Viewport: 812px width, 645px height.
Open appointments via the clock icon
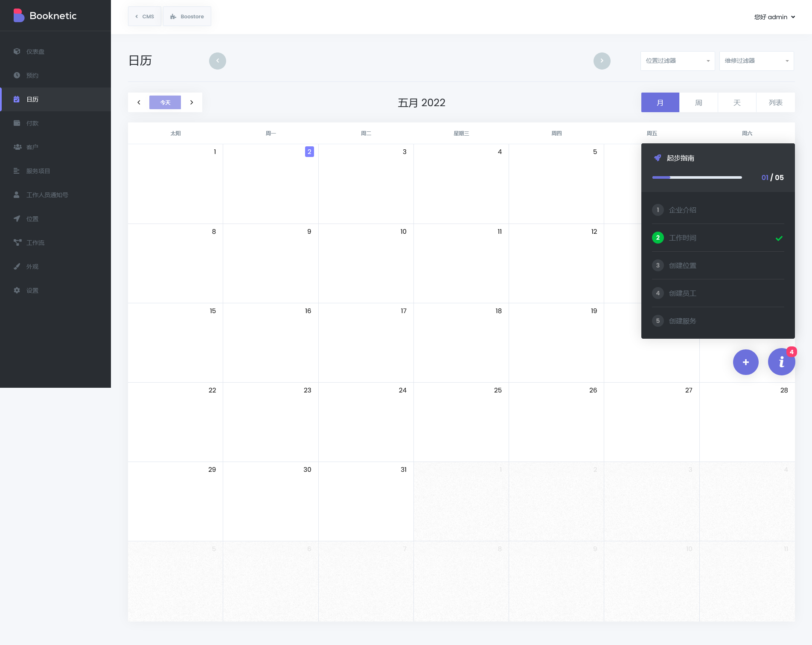coord(17,76)
